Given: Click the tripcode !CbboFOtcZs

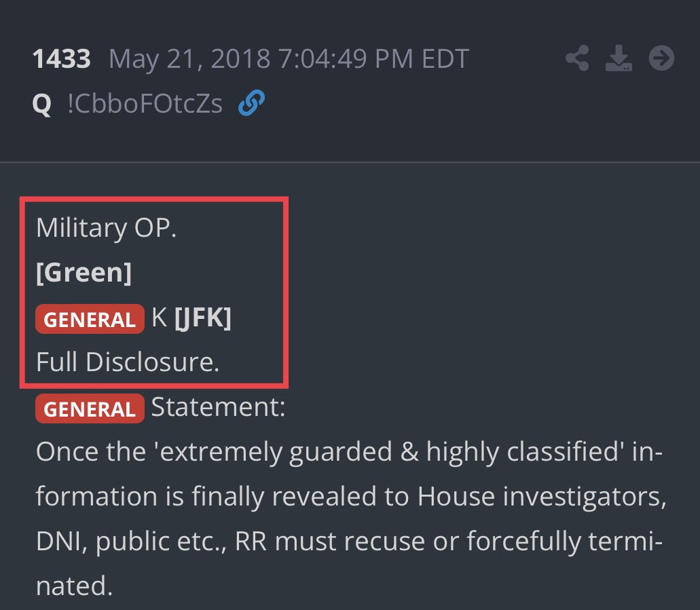Looking at the screenshot, I should (145, 104).
